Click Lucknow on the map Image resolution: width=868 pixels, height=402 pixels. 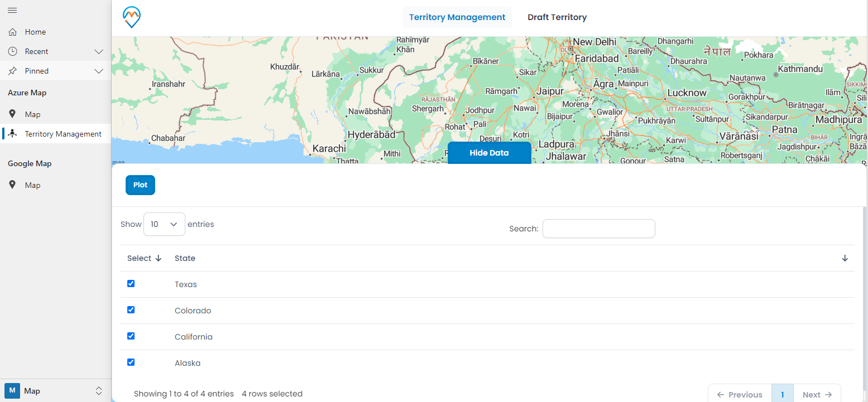687,93
